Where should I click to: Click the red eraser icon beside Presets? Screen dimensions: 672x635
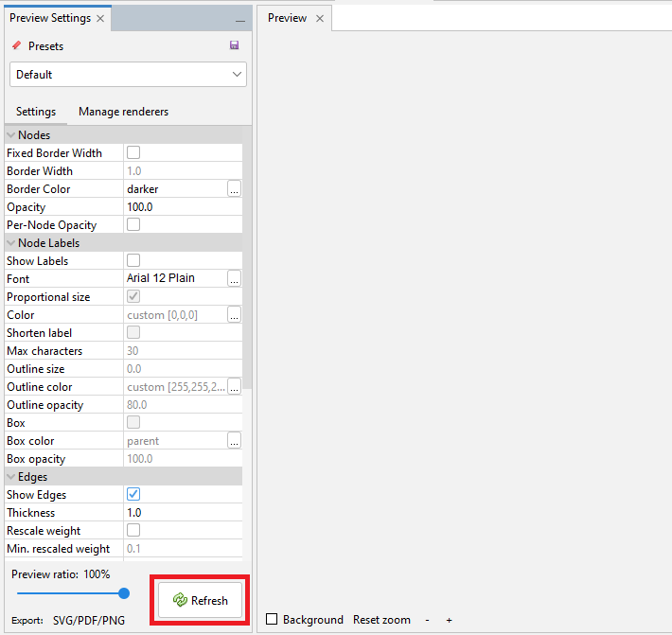17,45
